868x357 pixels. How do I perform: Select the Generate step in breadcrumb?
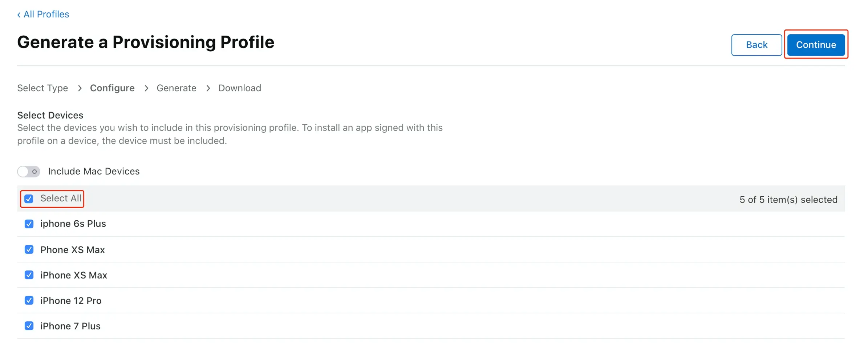[x=176, y=88]
